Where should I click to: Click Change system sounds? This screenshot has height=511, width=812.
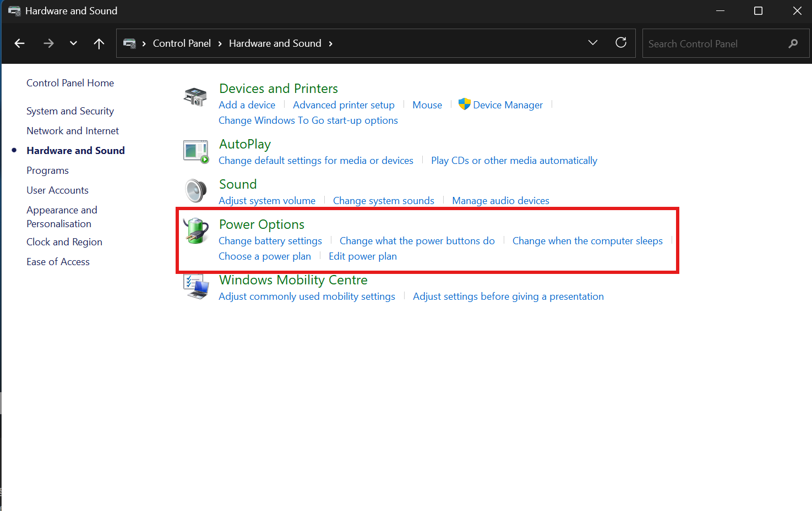pos(384,201)
